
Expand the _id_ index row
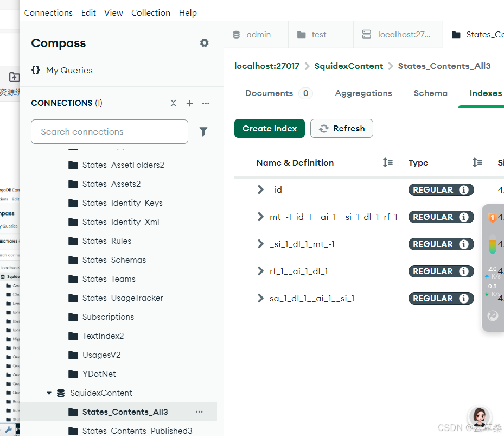click(x=260, y=189)
